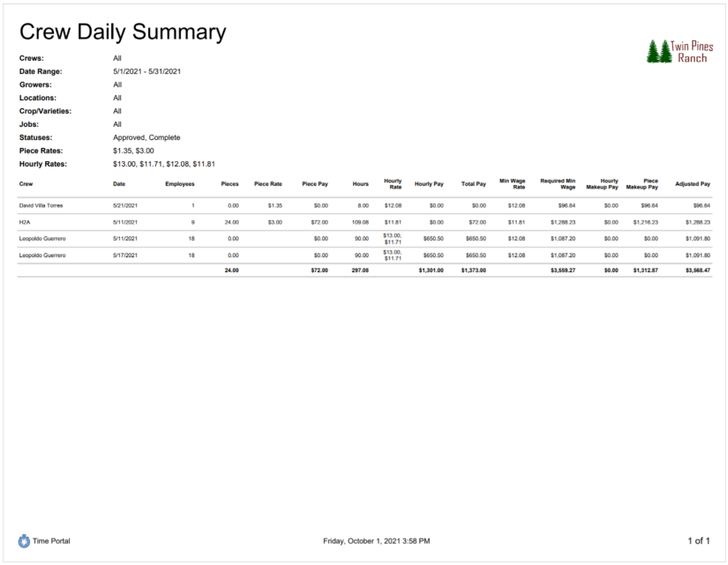
Task: Click the Crew column header
Action: (x=26, y=184)
